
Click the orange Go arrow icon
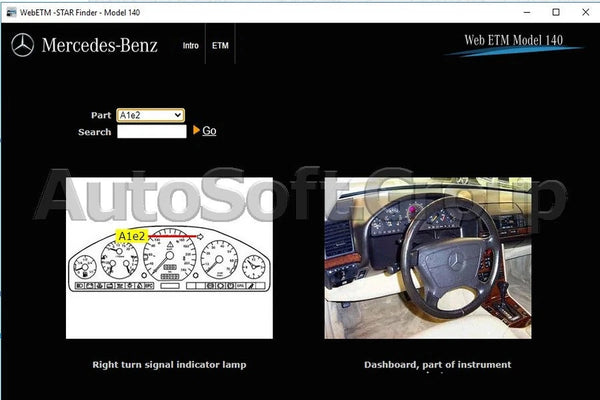pyautogui.click(x=196, y=131)
